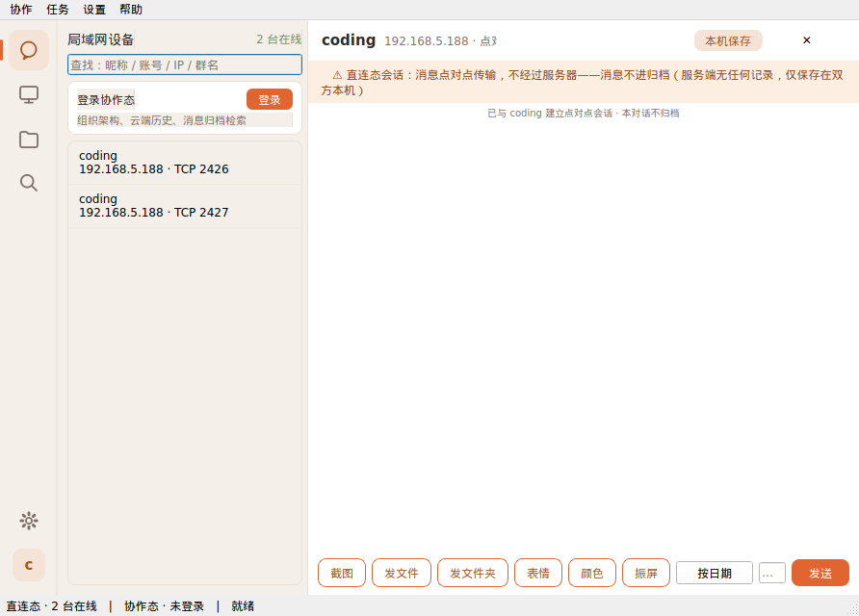Open the 帮助 menu

tap(131, 10)
